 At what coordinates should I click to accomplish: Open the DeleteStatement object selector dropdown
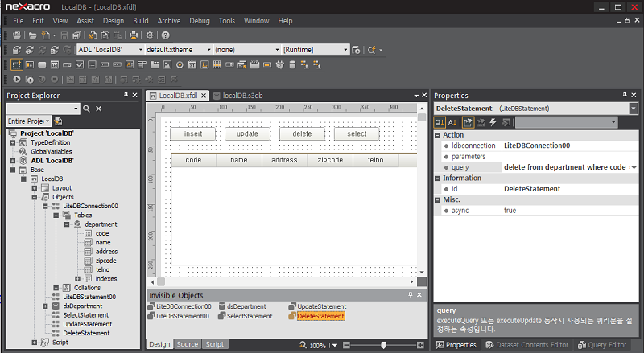(634, 109)
